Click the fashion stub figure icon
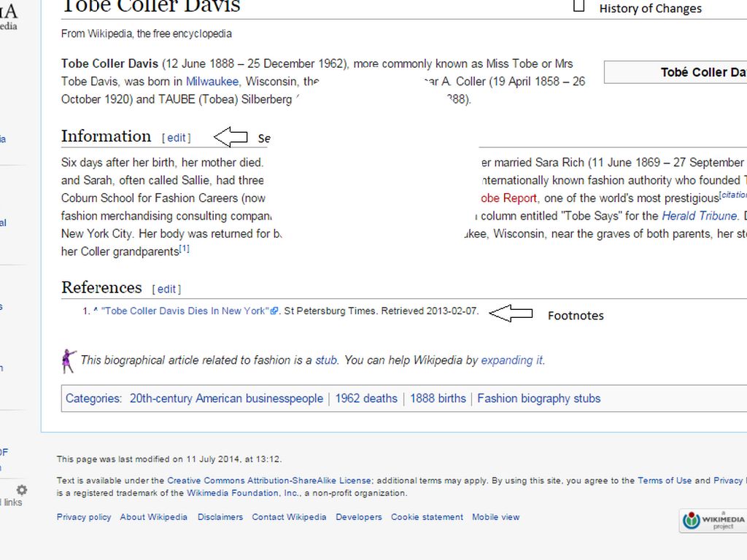The height and width of the screenshot is (560, 747). pos(69,360)
